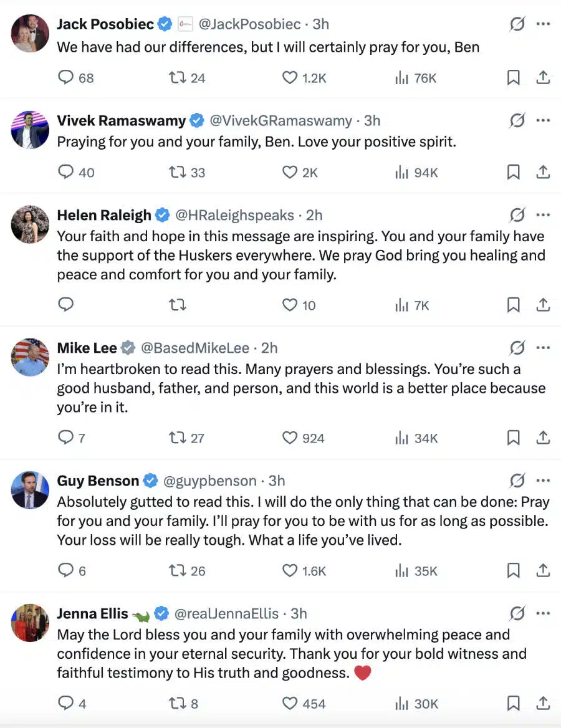This screenshot has width=561, height=728.
Task: Open Jack Posobiec's profile picture
Action: click(x=30, y=33)
